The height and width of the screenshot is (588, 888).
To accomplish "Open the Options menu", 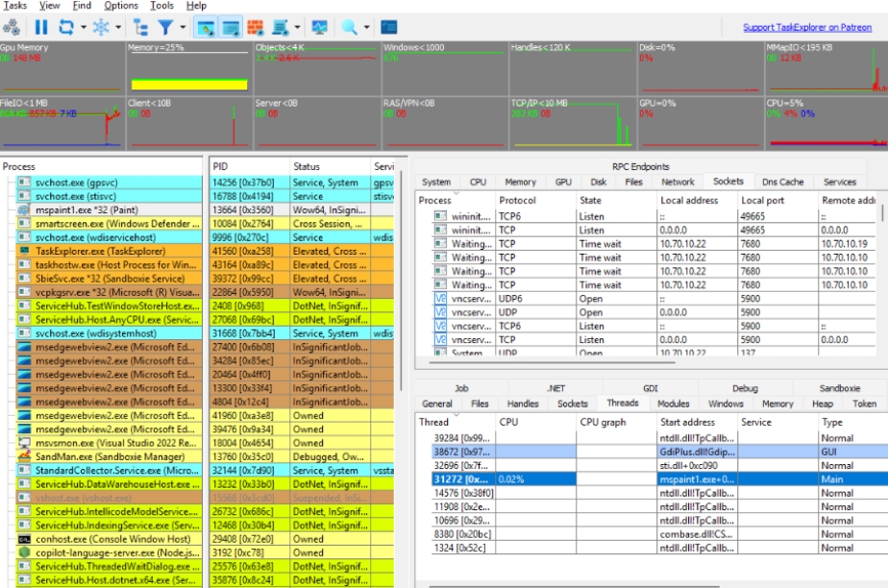I will point(121,6).
